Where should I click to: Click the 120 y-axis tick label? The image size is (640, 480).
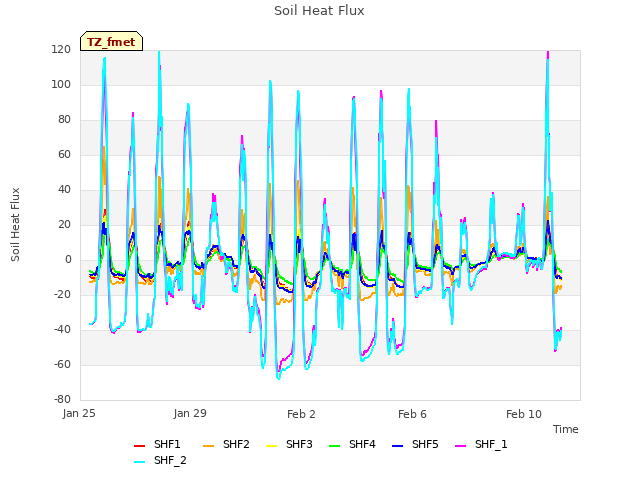[x=61, y=50]
